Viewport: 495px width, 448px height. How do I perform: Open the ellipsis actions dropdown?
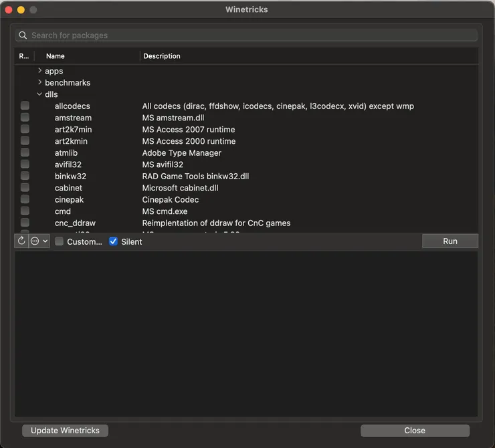click(39, 241)
